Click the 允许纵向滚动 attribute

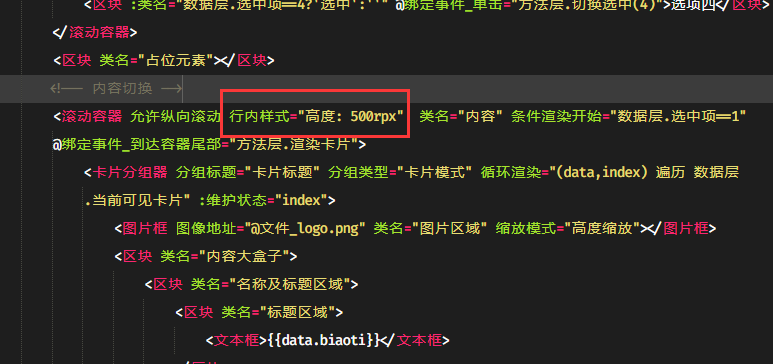coord(175,117)
